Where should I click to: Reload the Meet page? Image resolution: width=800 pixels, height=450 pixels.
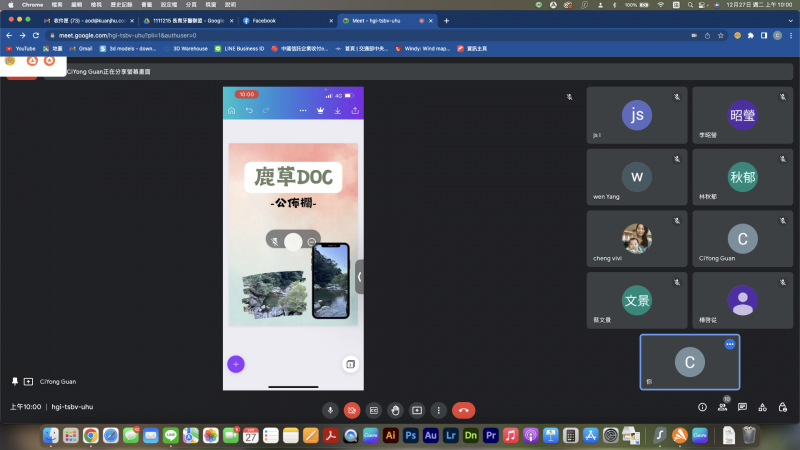coord(36,35)
